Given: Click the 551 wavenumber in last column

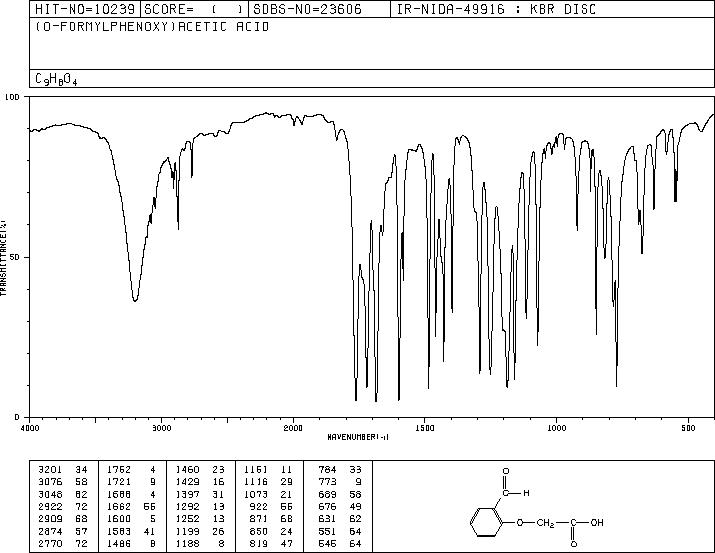Looking at the screenshot, I should point(327,531).
